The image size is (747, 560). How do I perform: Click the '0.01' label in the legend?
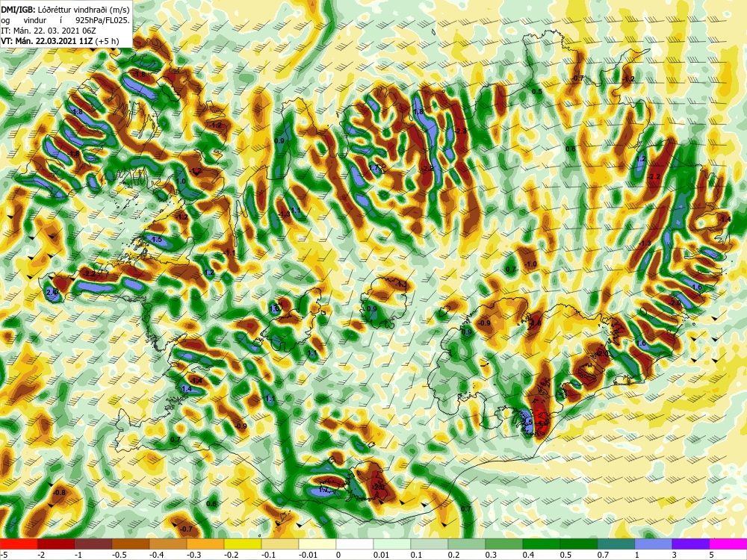pyautogui.click(x=381, y=555)
